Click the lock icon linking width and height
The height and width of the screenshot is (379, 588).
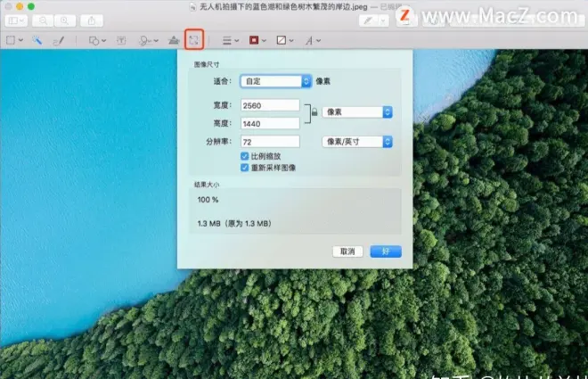[x=314, y=111]
